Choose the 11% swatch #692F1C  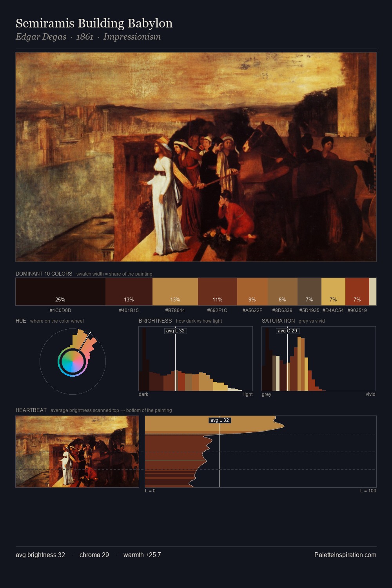[218, 292]
